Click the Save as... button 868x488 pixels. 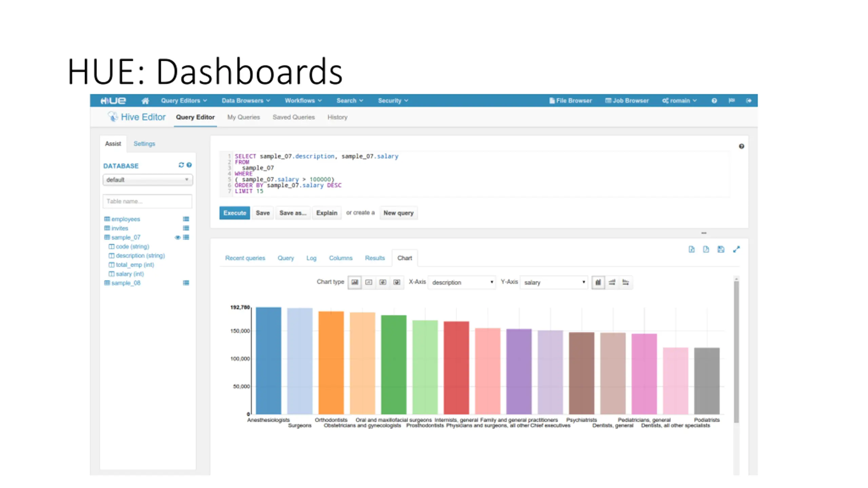coord(293,213)
